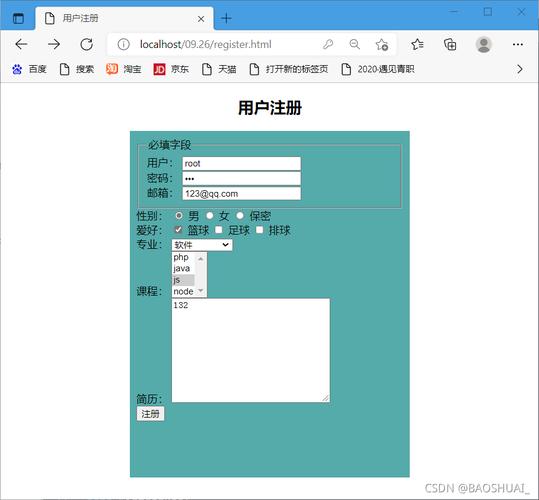Open the 专业 dropdown showing 软件
This screenshot has width=539, height=500.
[x=202, y=245]
